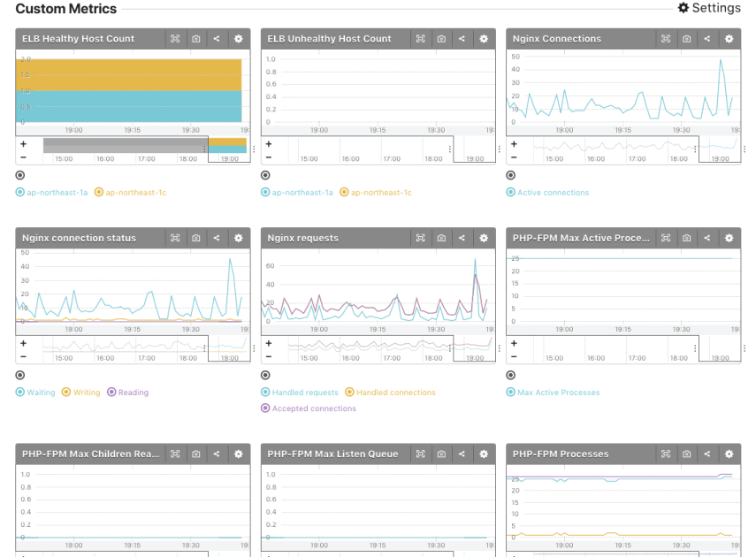Open gear settings on PHP-FPM Processes panel
The width and height of the screenshot is (756, 557).
[729, 454]
